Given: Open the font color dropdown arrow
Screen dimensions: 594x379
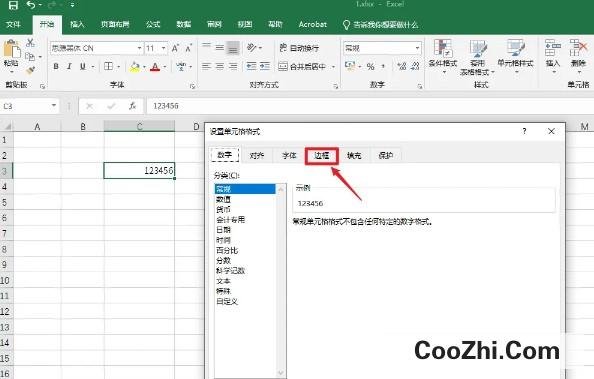Looking at the screenshot, I should (165, 67).
